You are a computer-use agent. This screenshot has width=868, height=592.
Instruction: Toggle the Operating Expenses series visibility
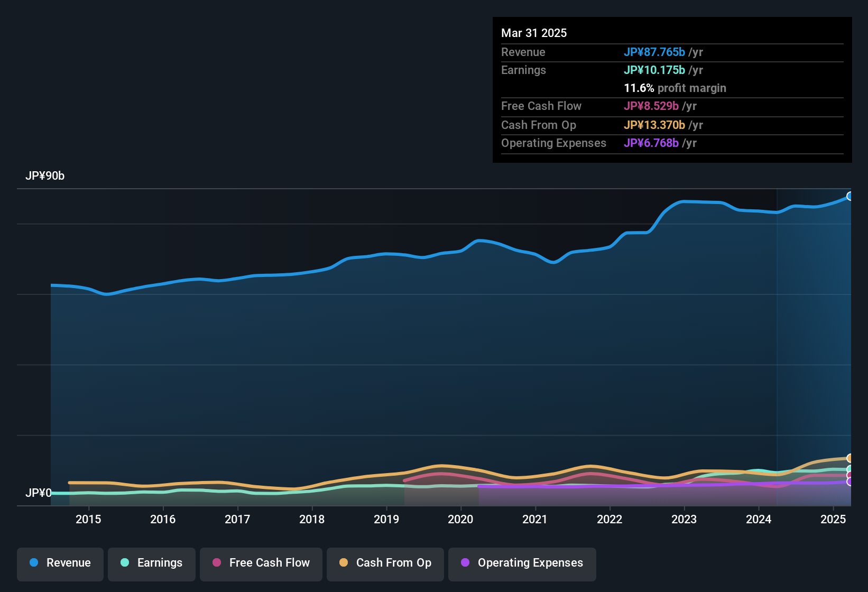pos(522,563)
